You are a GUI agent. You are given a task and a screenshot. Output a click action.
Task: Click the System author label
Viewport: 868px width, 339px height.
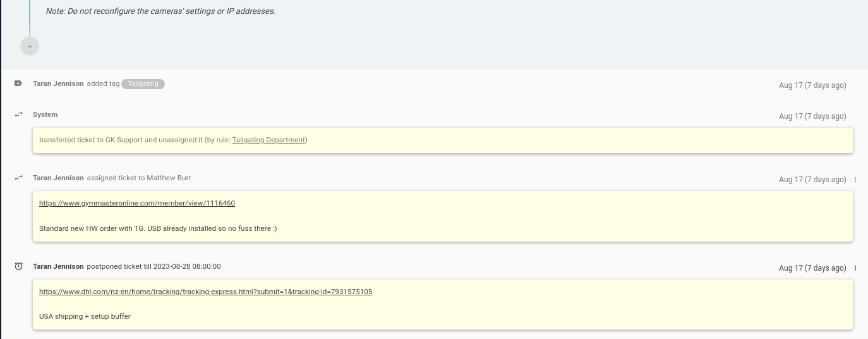(x=45, y=114)
